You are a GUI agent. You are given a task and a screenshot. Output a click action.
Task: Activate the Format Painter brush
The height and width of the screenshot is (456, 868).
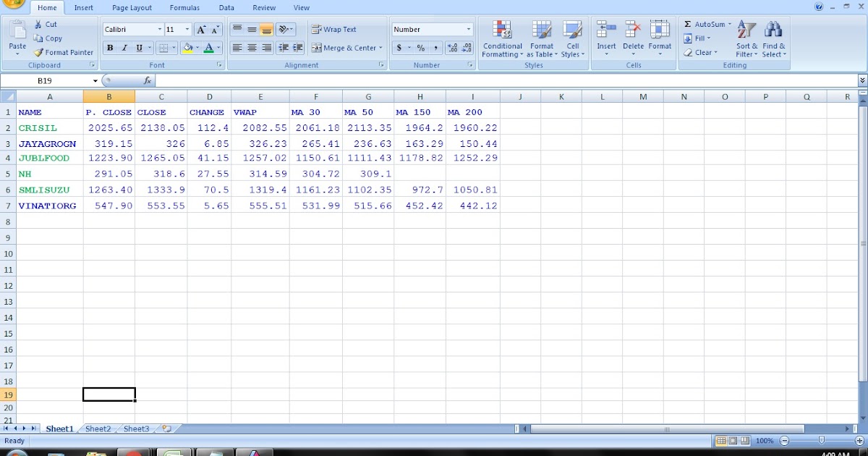[64, 52]
